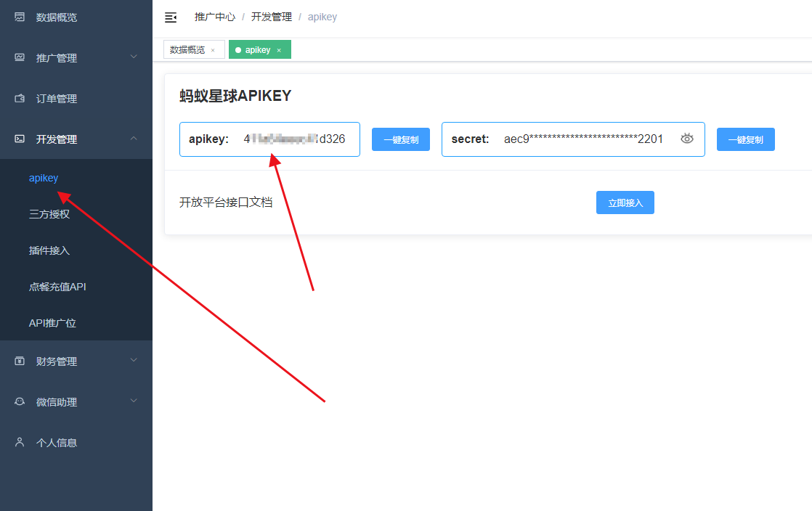Click the 开放平台接口文档 text
The width and height of the screenshot is (812, 511).
(x=226, y=203)
